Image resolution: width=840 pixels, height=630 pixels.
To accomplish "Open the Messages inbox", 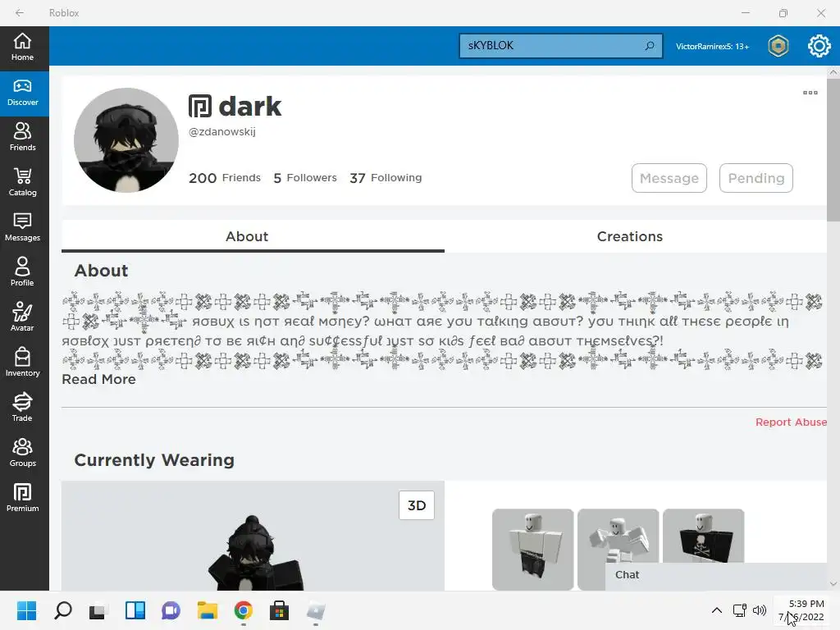I will pyautogui.click(x=22, y=228).
